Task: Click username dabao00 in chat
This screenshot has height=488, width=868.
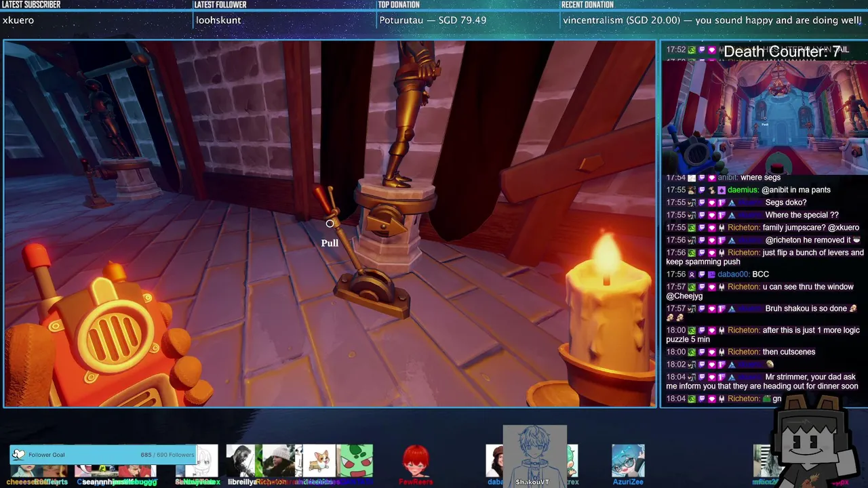Action: [733, 274]
